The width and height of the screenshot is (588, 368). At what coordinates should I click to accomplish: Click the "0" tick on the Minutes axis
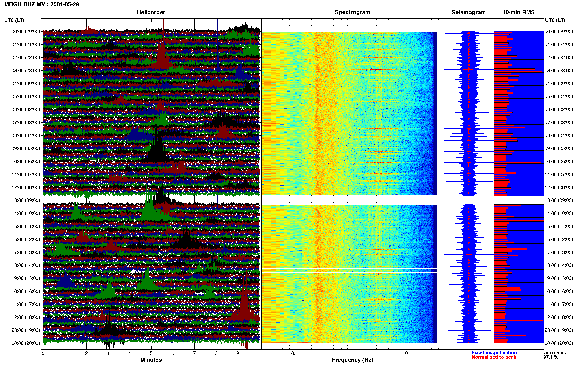(43, 353)
